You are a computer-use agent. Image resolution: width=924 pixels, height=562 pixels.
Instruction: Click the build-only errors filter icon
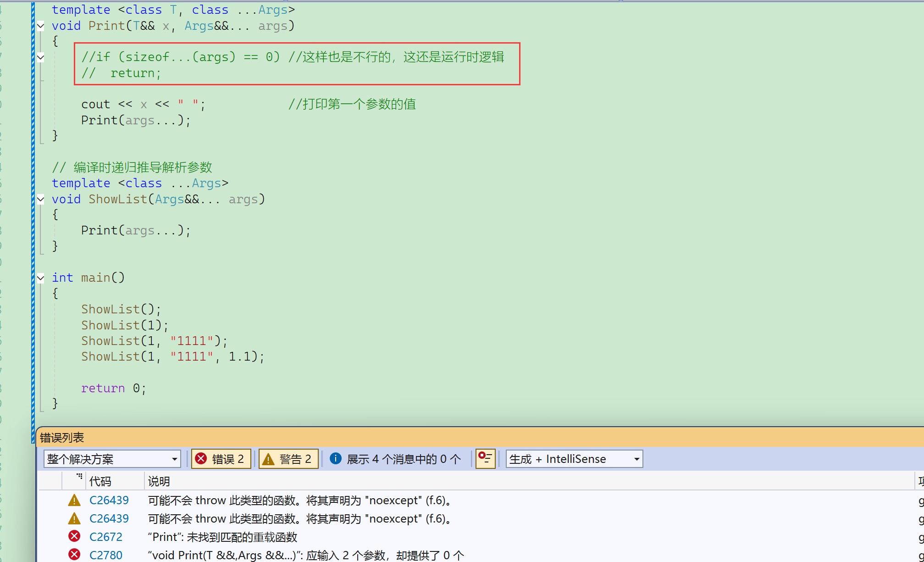coord(485,458)
